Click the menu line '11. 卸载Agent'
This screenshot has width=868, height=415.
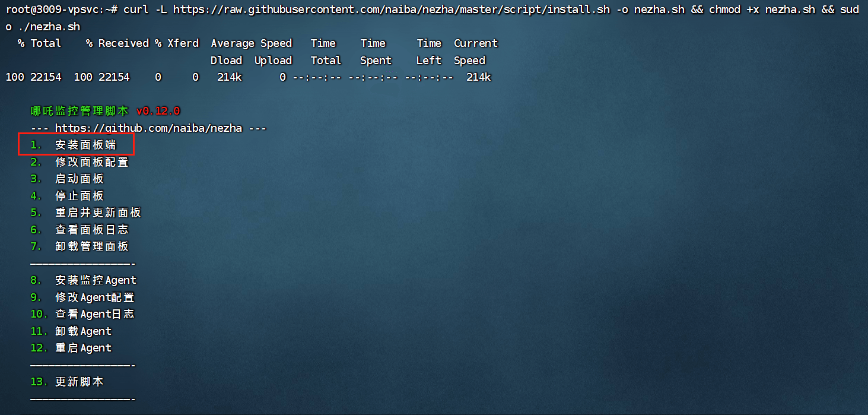71,331
